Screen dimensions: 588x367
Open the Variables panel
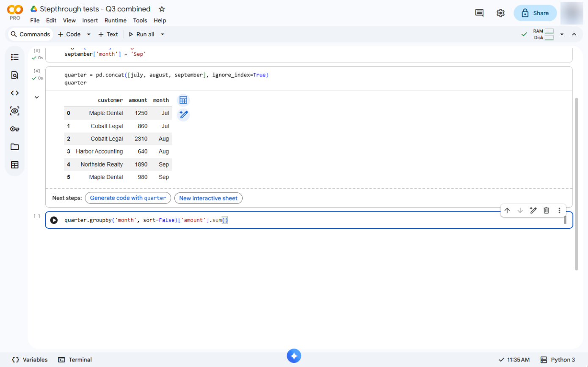pyautogui.click(x=30, y=360)
